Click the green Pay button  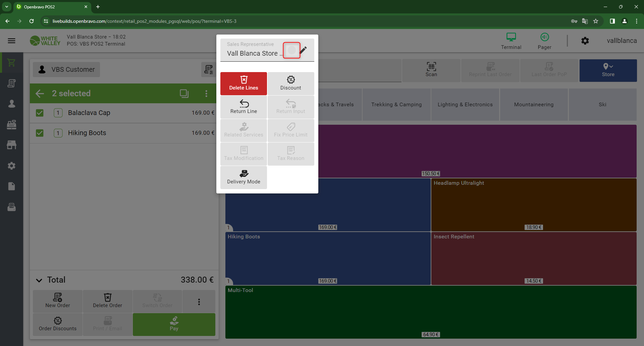pyautogui.click(x=174, y=324)
